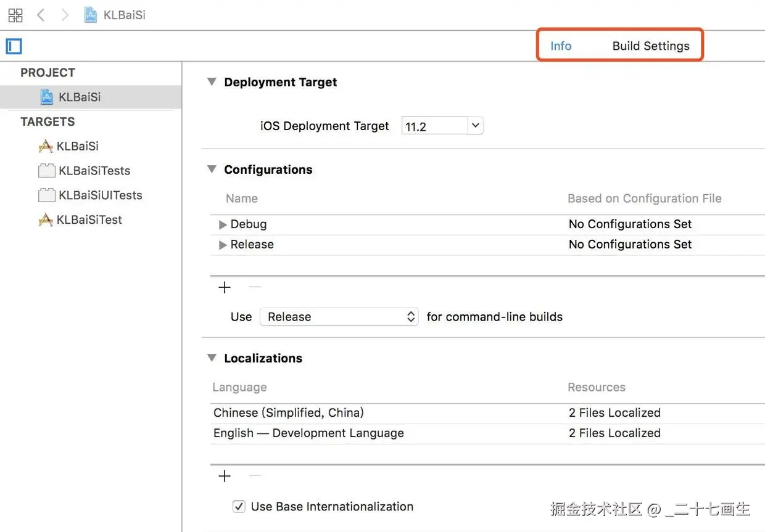The width and height of the screenshot is (765, 532).
Task: Switch to the Info tab
Action: (x=561, y=46)
